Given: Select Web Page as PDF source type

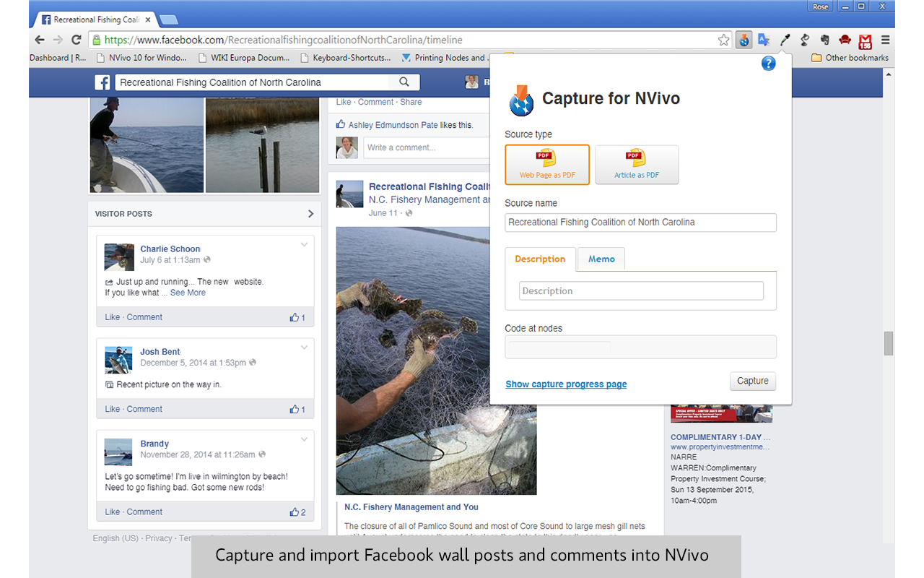Looking at the screenshot, I should (x=547, y=165).
